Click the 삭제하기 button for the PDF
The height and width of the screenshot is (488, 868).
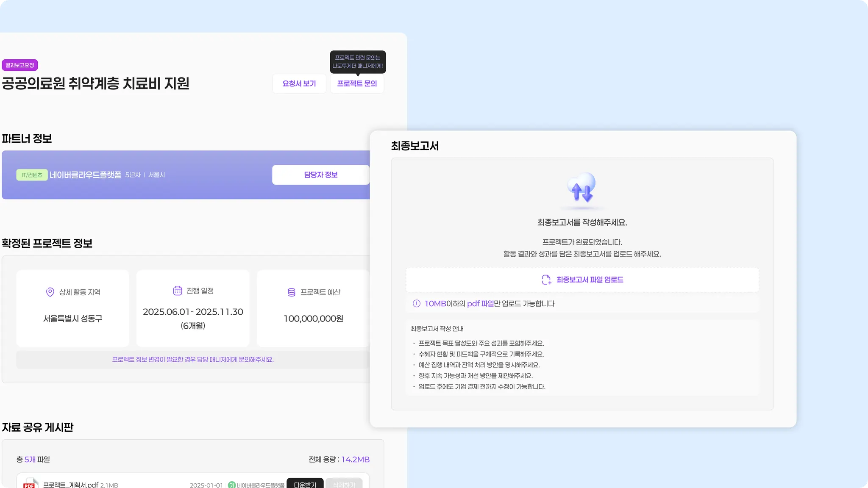[344, 484]
